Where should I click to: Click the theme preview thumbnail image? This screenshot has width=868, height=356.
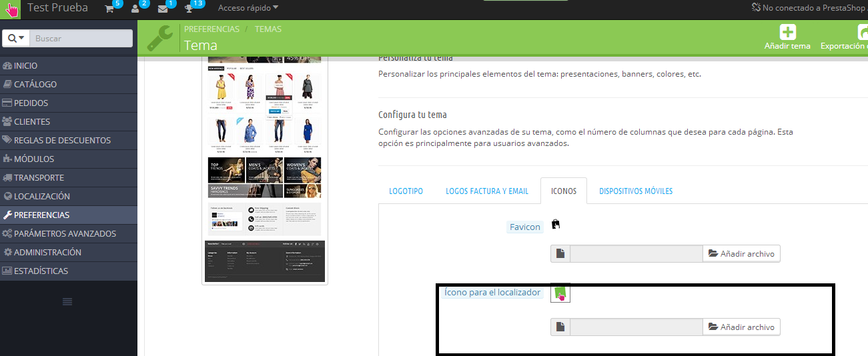(x=265, y=170)
